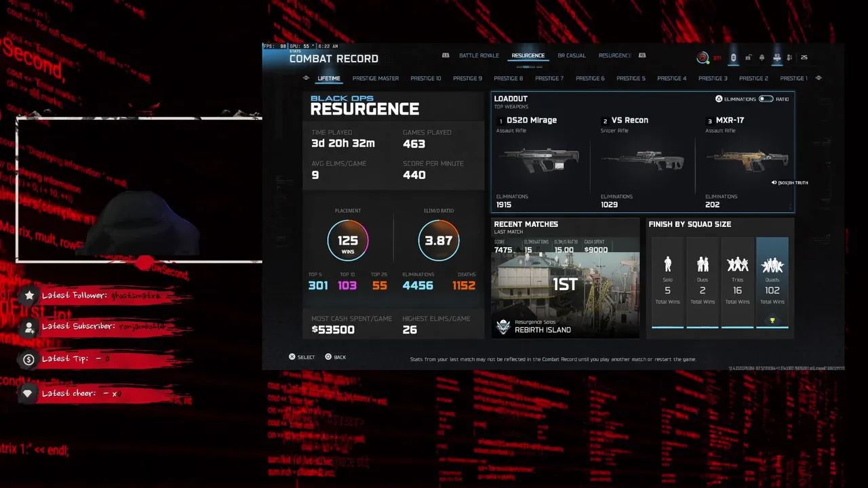Click the Score Per Minute value 440
The image size is (868, 488).
point(414,175)
